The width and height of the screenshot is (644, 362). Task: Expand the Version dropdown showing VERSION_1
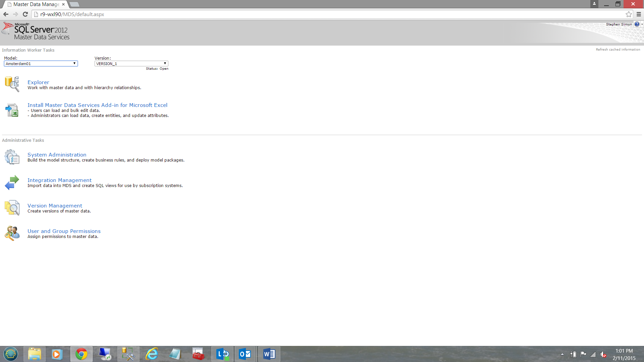point(131,64)
